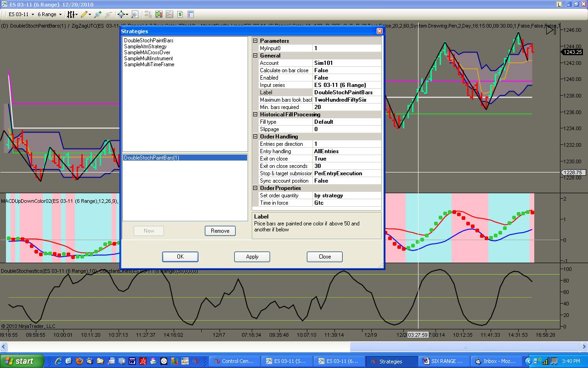Screen dimensions: 588x368
Task: Open the chart properties window icon
Action: click(191, 15)
